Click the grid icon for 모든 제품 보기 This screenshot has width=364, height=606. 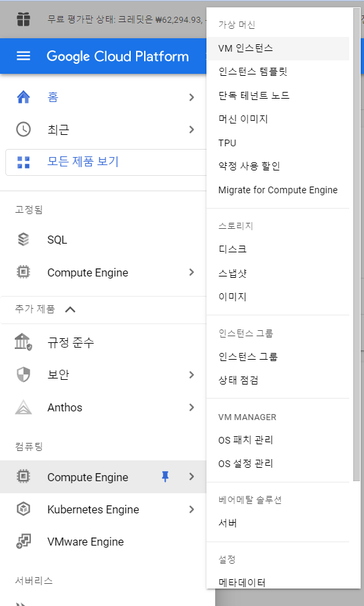(23, 162)
